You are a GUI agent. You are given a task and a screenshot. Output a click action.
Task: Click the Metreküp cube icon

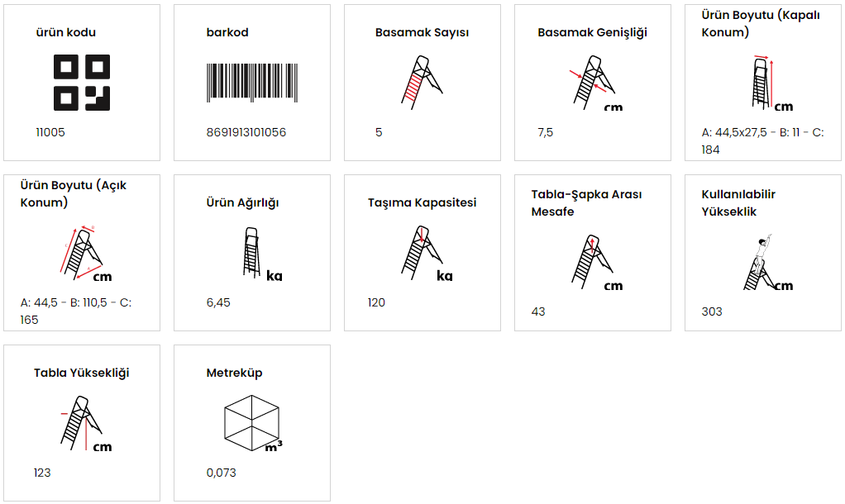tap(253, 423)
